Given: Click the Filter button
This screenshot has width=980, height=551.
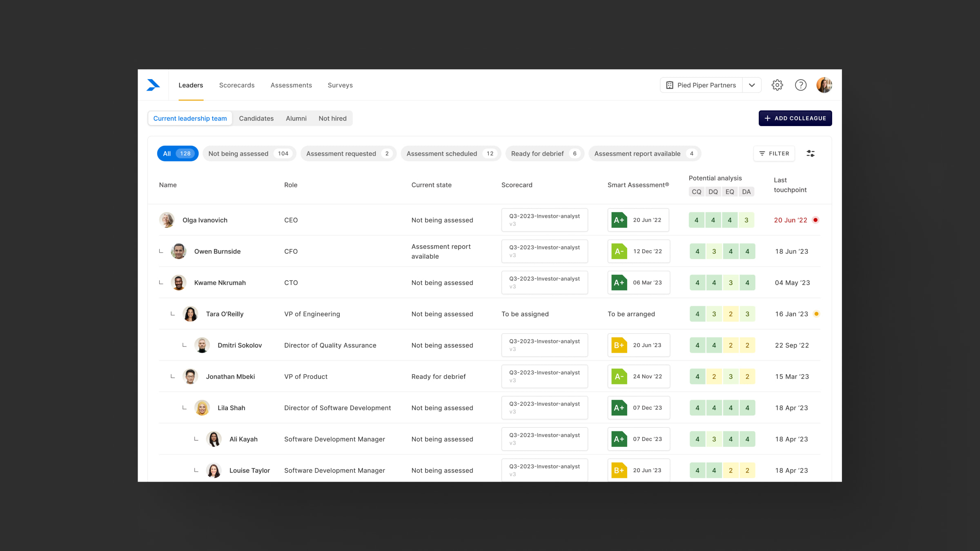Looking at the screenshot, I should coord(774,153).
